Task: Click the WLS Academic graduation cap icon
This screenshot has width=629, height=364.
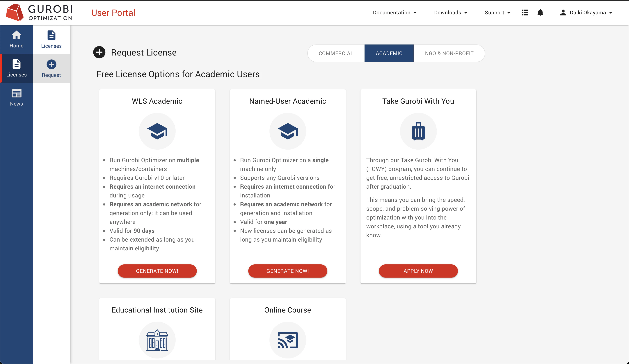Action: [x=157, y=131]
